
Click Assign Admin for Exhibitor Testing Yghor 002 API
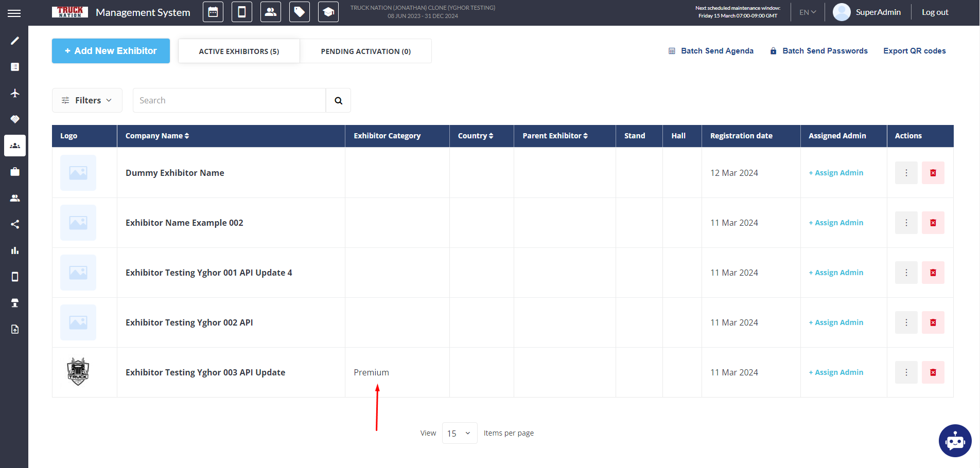[836, 322]
